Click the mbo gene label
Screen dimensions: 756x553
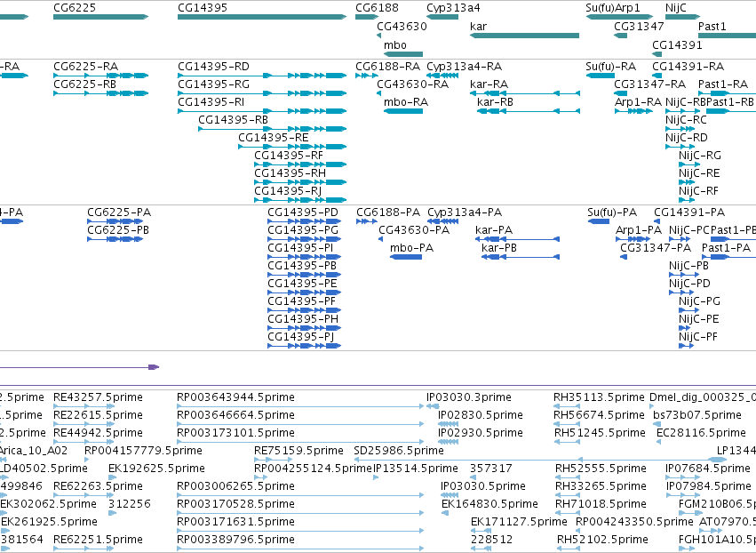395,45
